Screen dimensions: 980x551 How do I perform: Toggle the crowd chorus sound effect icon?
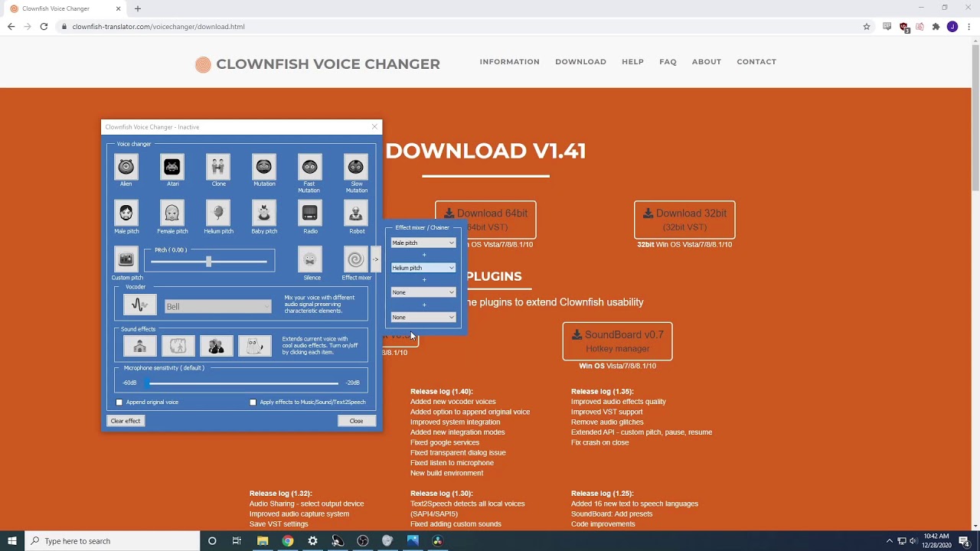click(217, 346)
